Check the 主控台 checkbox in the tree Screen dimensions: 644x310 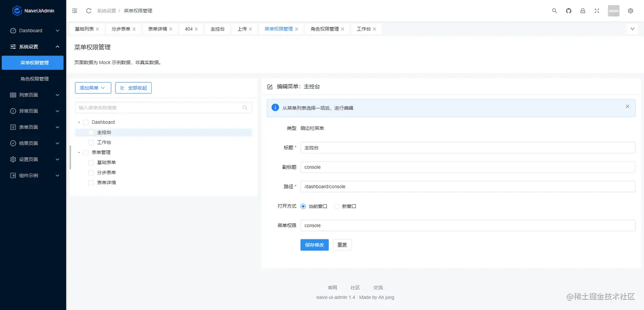(91, 132)
